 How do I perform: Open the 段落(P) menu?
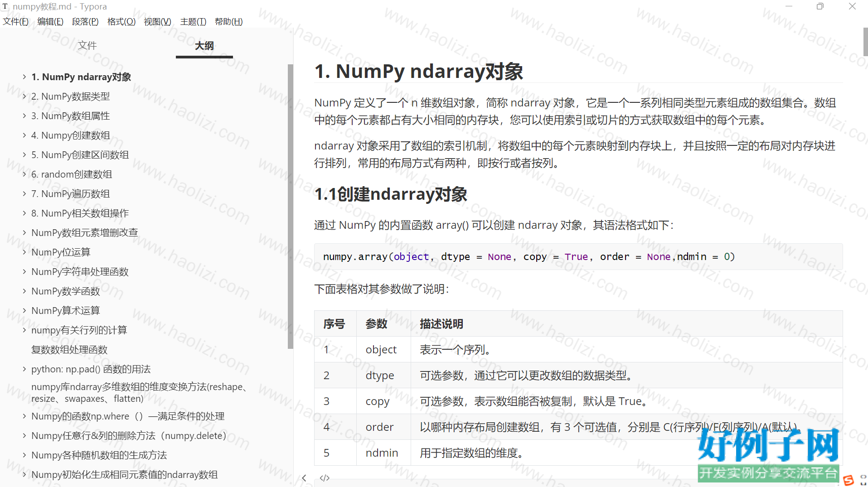click(85, 22)
